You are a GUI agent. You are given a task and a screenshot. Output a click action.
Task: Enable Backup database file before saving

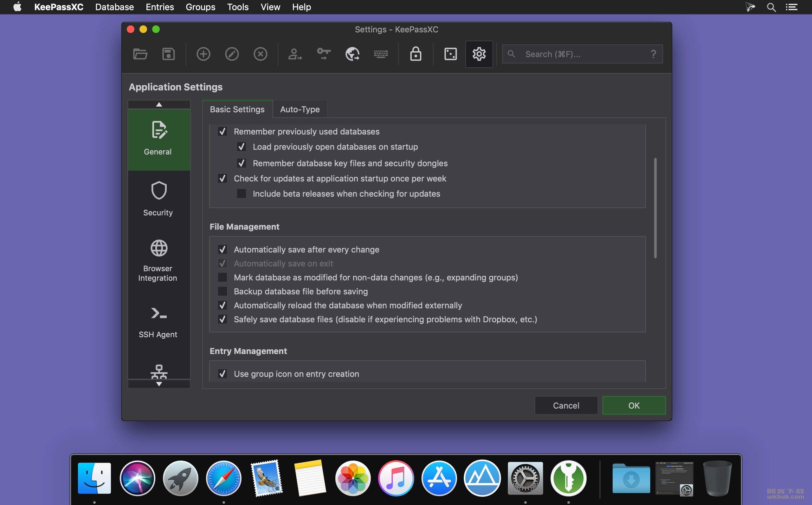click(222, 291)
